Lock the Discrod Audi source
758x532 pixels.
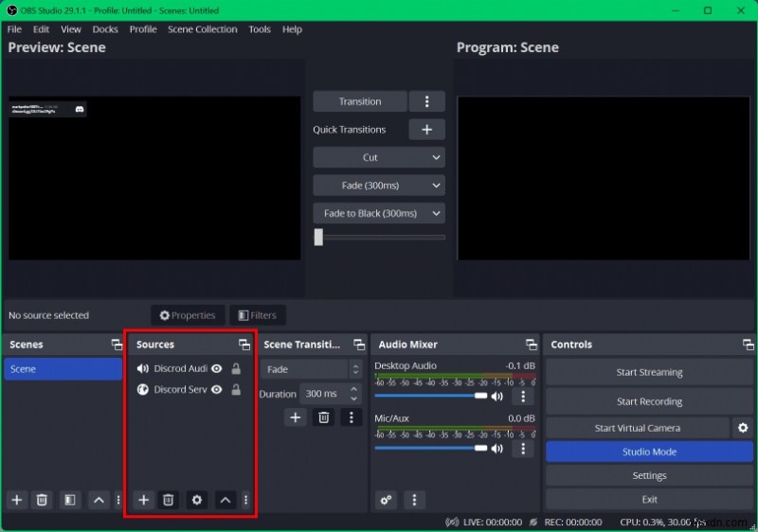(236, 369)
